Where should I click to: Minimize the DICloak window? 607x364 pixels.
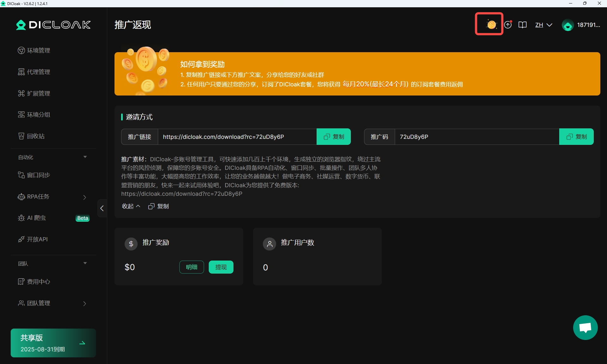[x=571, y=3]
